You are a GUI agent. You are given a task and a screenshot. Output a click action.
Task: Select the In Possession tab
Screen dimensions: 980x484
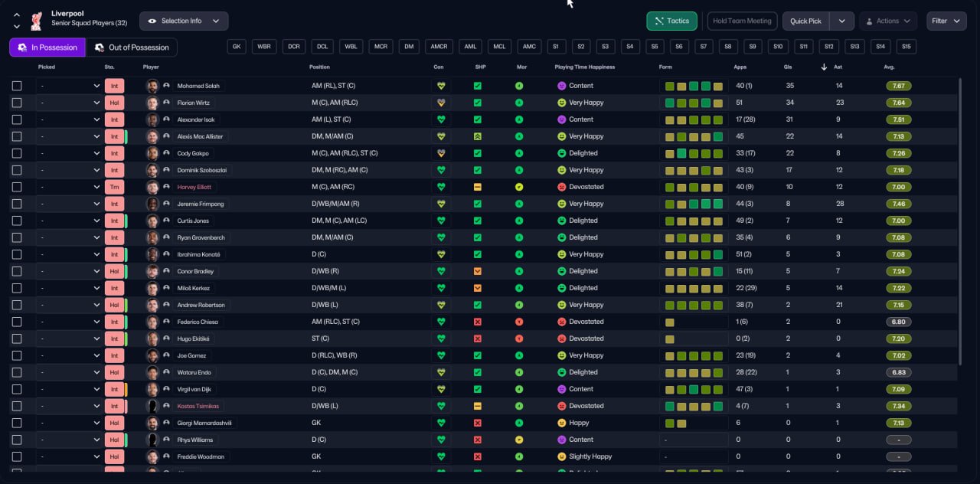[47, 47]
